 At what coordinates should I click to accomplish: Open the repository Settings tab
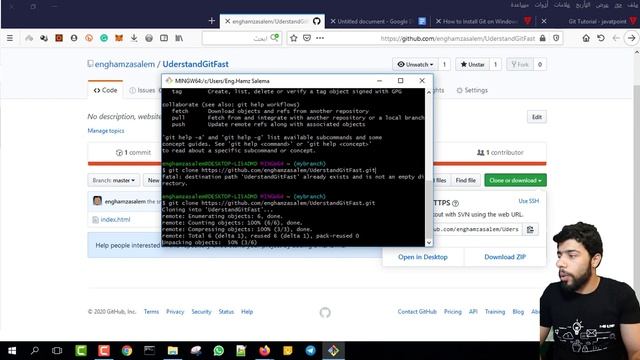click(472, 90)
